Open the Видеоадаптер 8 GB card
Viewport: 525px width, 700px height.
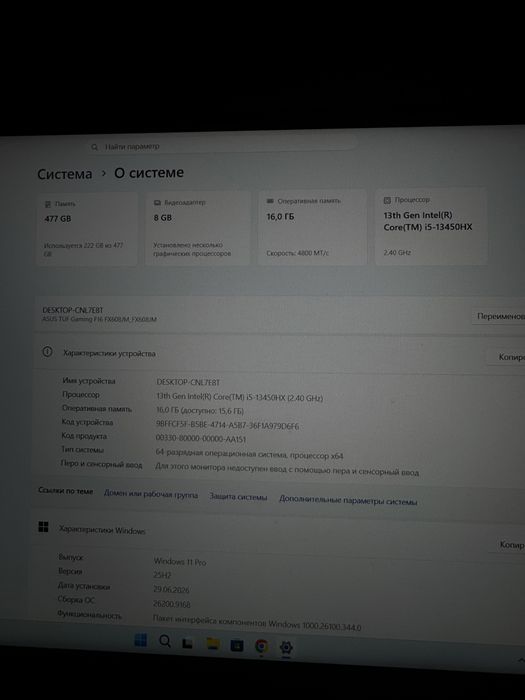[197, 228]
